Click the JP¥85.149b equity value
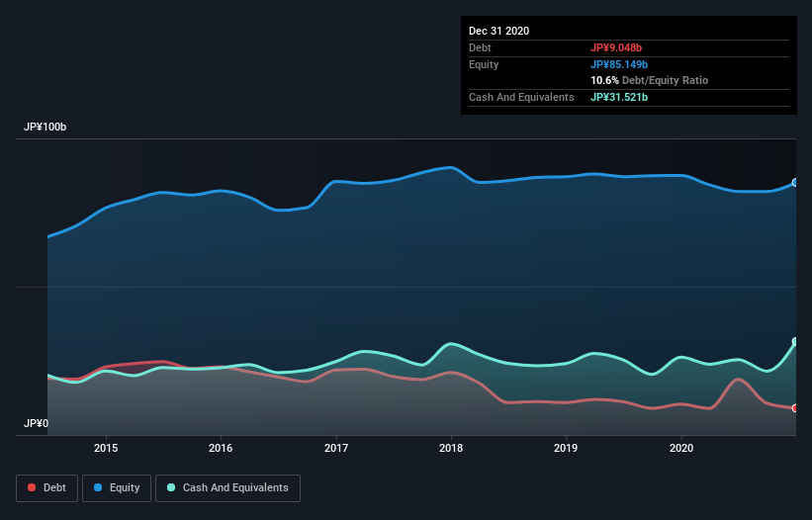Image resolution: width=812 pixels, height=520 pixels. (619, 64)
